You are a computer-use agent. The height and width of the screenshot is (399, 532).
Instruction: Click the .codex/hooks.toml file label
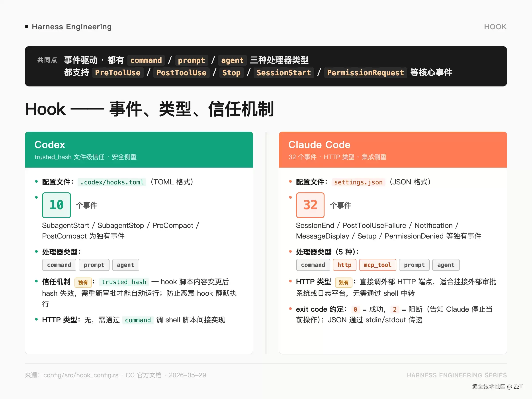[x=112, y=182]
